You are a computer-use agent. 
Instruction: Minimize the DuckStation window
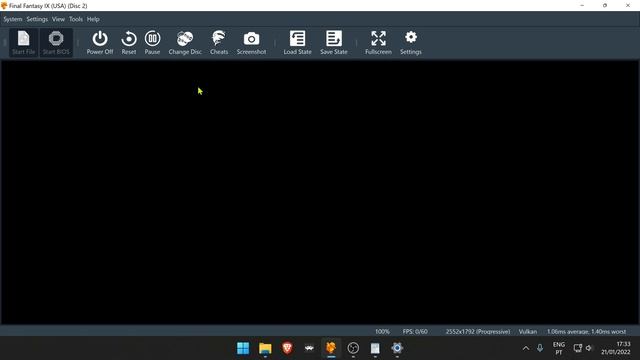point(582,5)
